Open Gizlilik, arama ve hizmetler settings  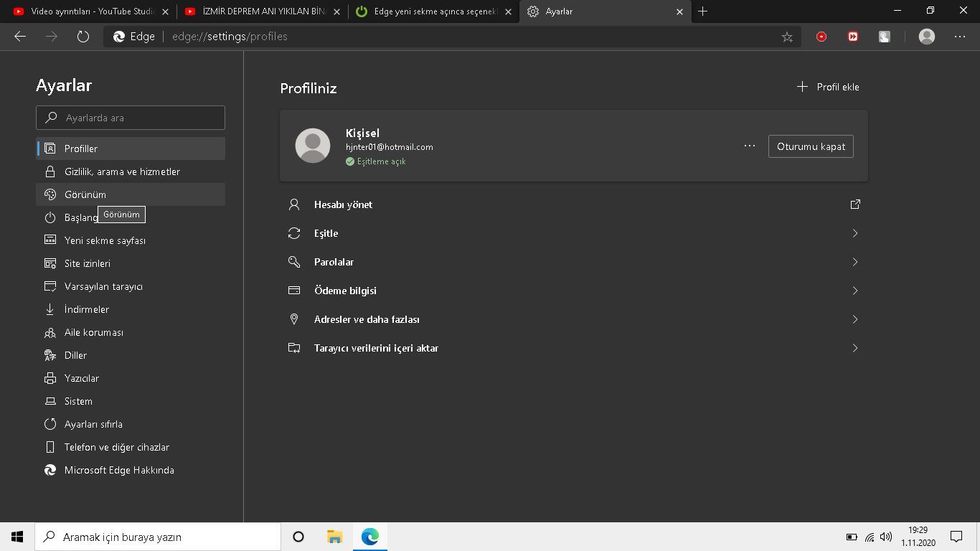(131, 171)
